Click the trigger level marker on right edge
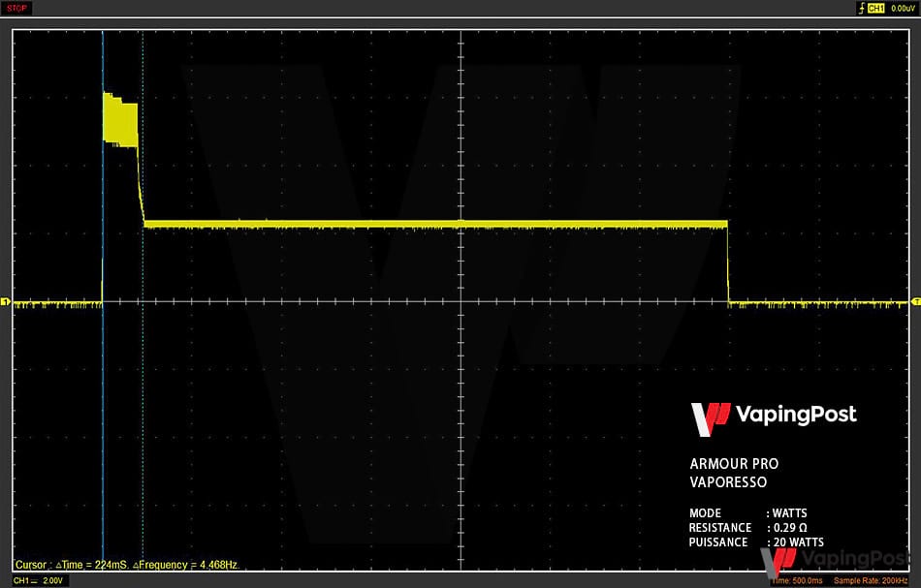This screenshot has width=921, height=588. pyautogui.click(x=915, y=302)
